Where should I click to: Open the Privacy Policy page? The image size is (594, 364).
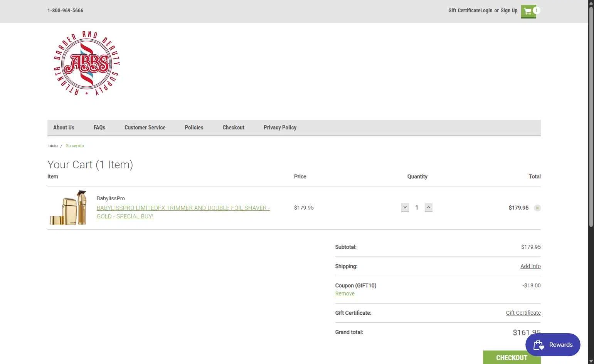click(280, 127)
